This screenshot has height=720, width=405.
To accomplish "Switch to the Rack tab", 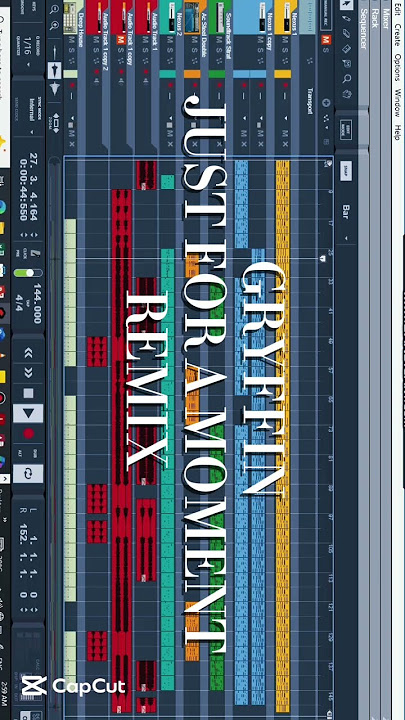I will point(374,20).
